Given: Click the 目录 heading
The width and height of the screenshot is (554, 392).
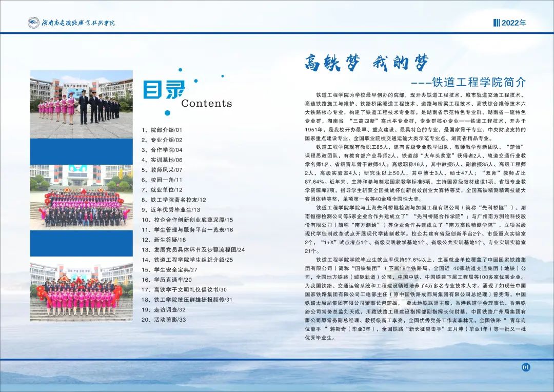Looking at the screenshot, I should (x=164, y=90).
